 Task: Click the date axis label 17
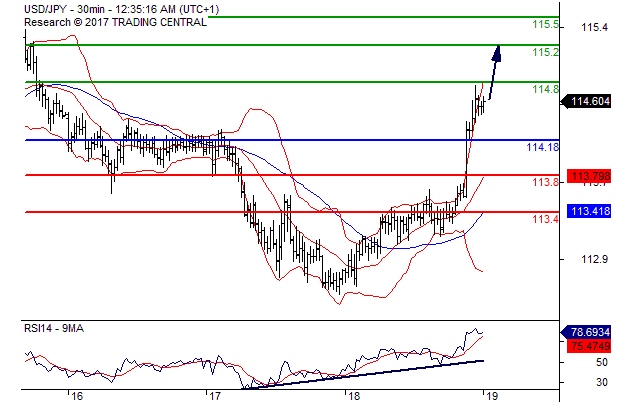215,396
